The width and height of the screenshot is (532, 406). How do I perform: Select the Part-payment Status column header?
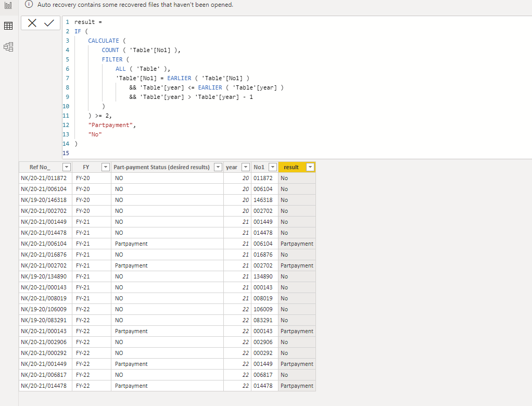tap(167, 167)
